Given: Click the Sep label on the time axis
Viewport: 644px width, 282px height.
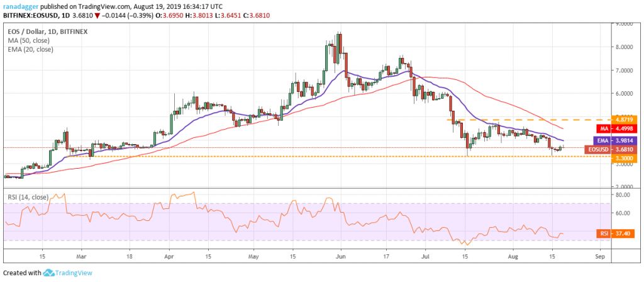Looking at the screenshot, I should click(x=599, y=257).
